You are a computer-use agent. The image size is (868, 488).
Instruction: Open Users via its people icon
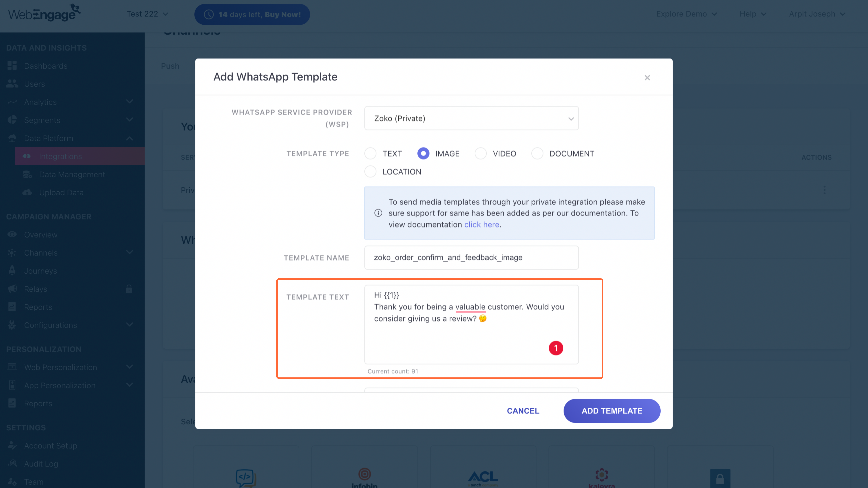(12, 84)
